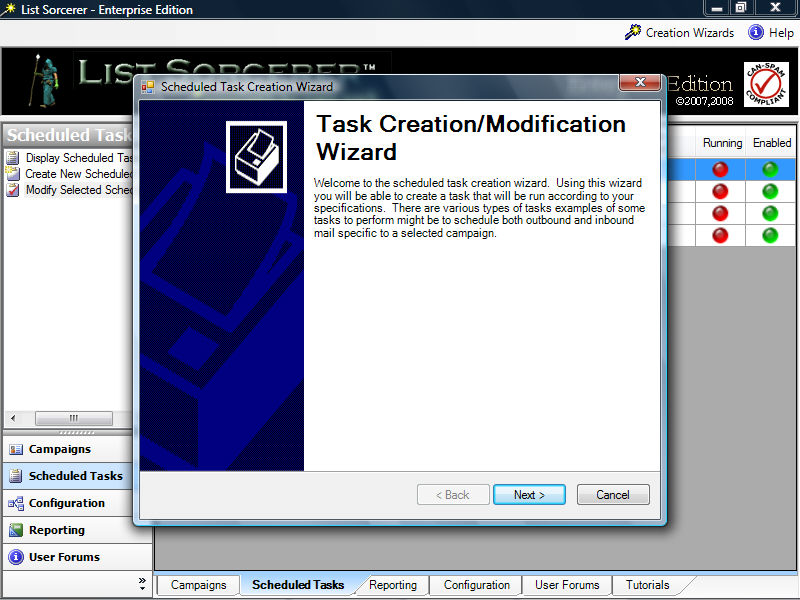Toggle the Enabled green light in first row
The image size is (800, 600).
pos(770,169)
